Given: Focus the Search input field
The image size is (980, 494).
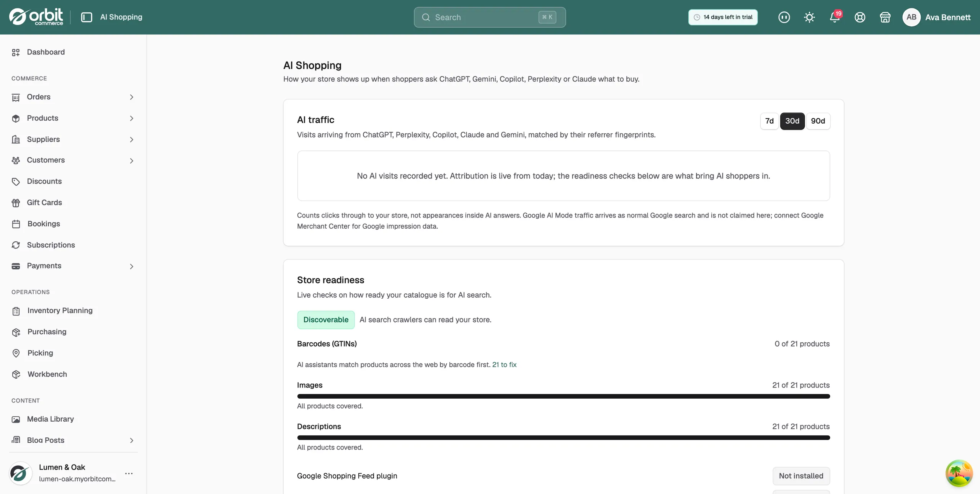Looking at the screenshot, I should tap(490, 17).
